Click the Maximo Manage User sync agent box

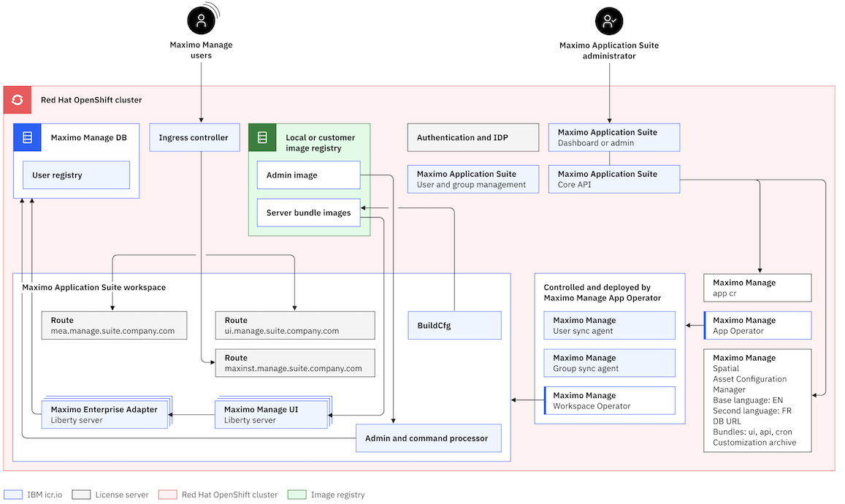click(610, 326)
